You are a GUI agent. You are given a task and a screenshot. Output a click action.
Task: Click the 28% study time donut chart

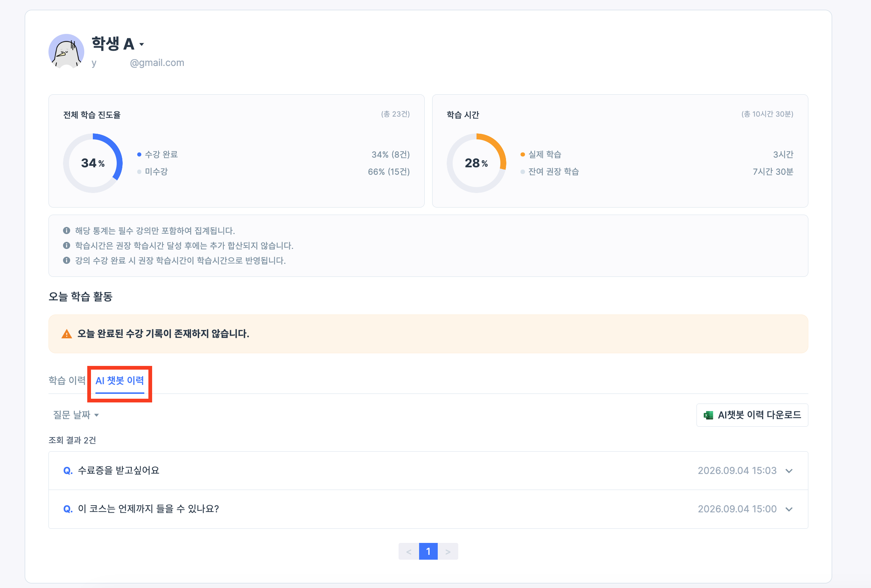point(477,163)
